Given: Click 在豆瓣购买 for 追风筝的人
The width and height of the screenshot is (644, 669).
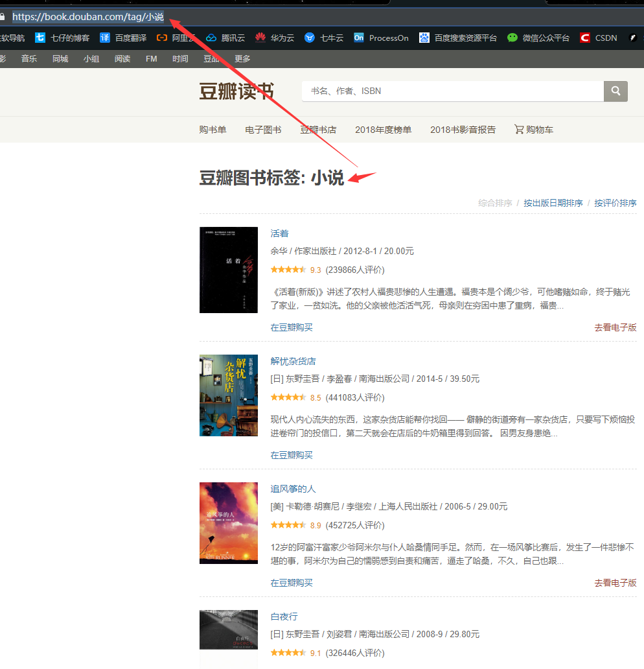Looking at the screenshot, I should point(292,582).
